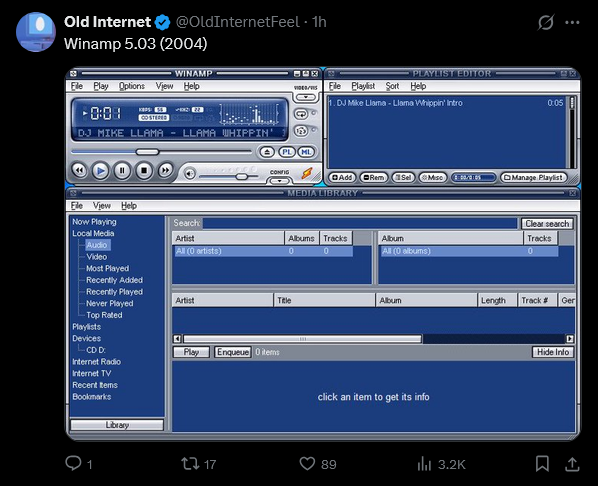Click the Media Library search field
This screenshot has height=486, width=598.
360,223
